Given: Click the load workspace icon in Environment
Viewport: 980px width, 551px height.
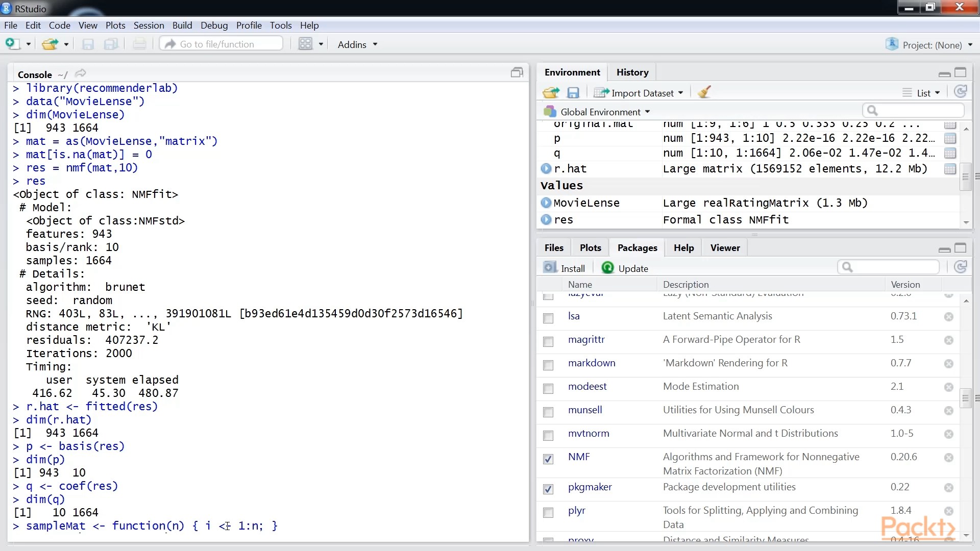Looking at the screenshot, I should tap(551, 93).
